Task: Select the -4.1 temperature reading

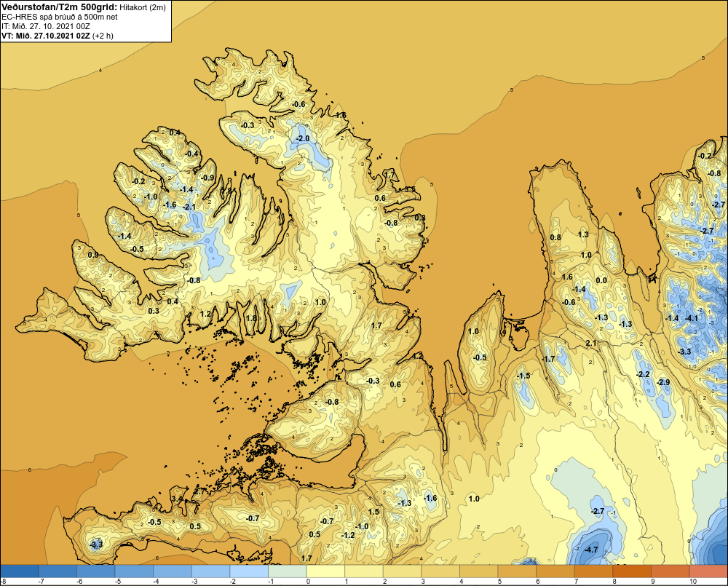Action: pos(692,318)
